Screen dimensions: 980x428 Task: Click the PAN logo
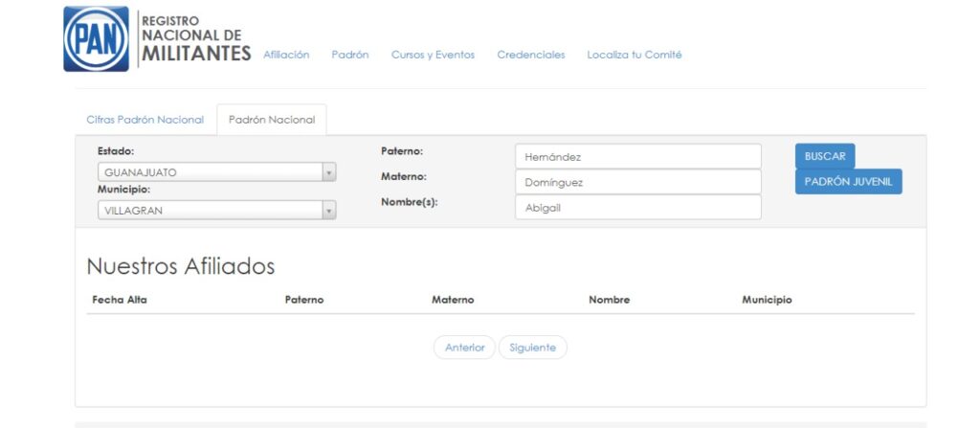(x=96, y=39)
